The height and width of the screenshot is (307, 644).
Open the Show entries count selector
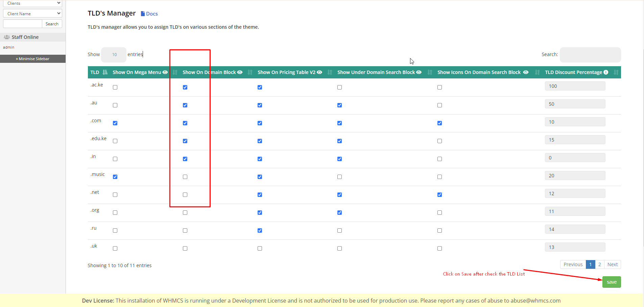click(114, 55)
